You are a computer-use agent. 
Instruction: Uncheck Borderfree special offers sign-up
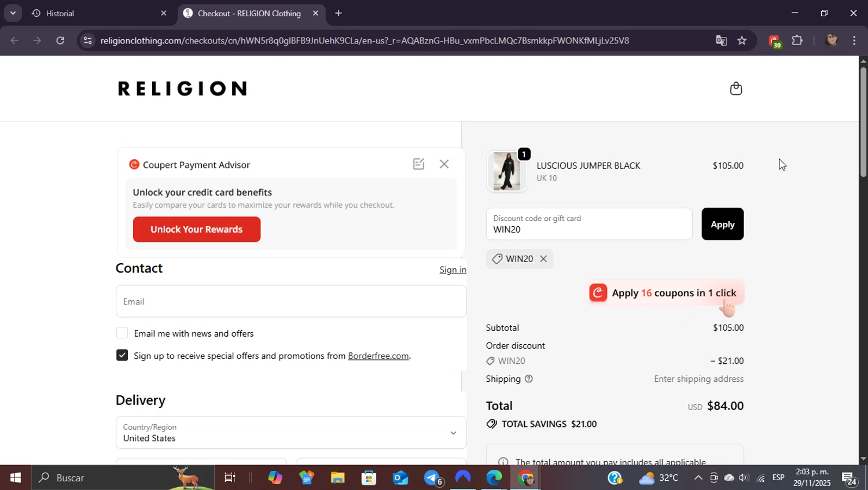pyautogui.click(x=122, y=355)
